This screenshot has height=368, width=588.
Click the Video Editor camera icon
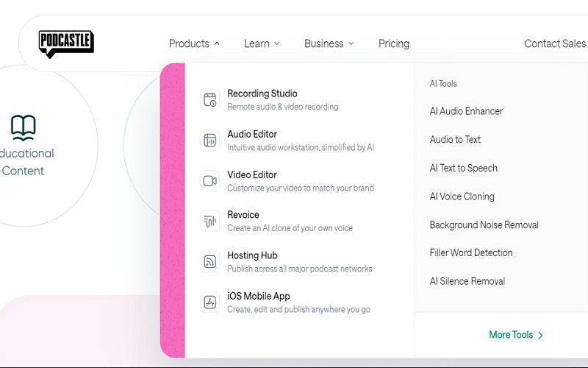pos(210,181)
